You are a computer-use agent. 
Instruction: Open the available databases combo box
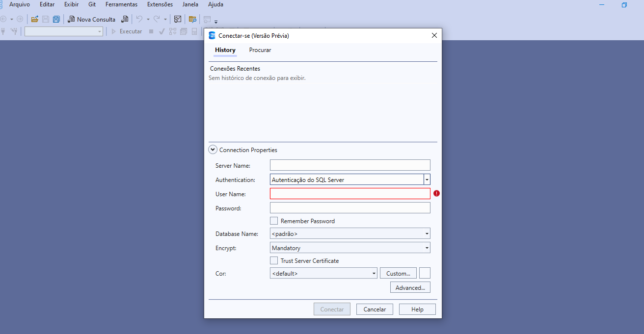click(x=64, y=31)
